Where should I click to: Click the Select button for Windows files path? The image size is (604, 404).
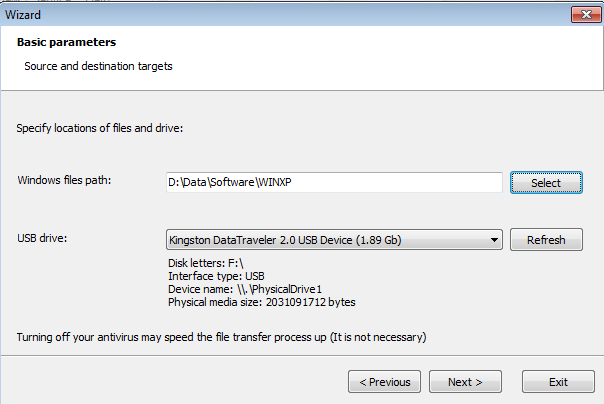pyautogui.click(x=546, y=183)
